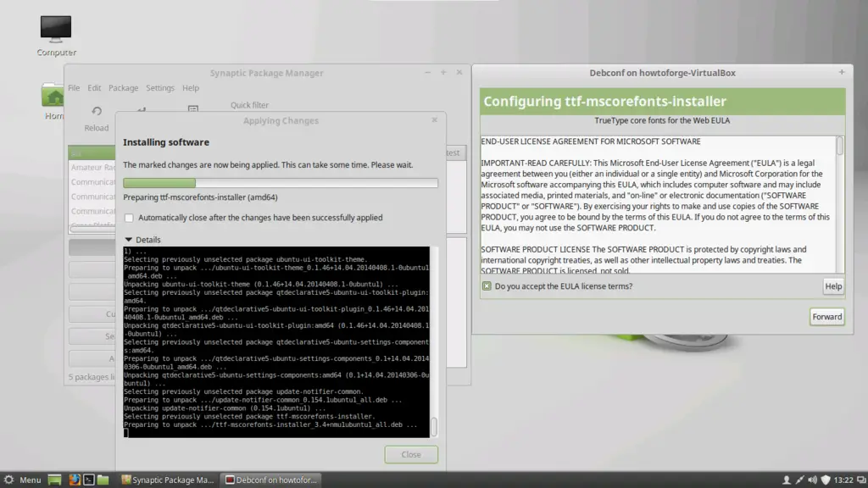Open the Edit menu in Synaptic

[94, 88]
